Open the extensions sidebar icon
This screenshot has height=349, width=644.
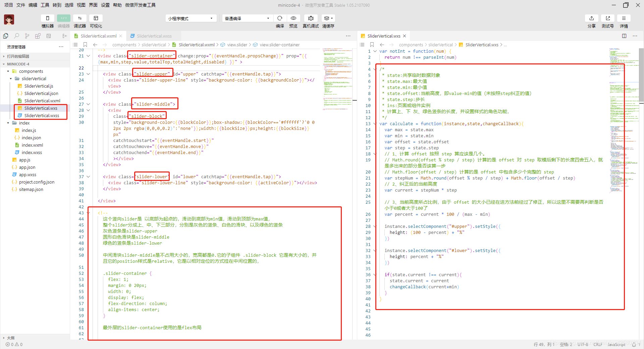38,36
